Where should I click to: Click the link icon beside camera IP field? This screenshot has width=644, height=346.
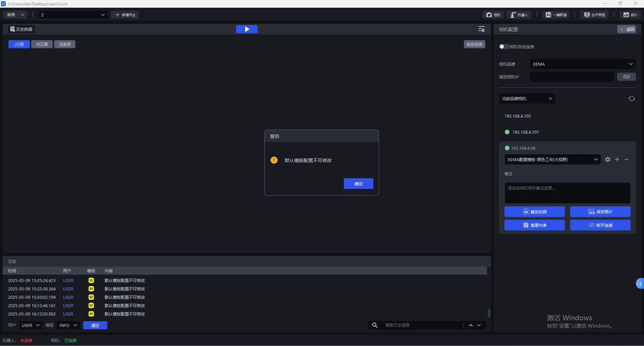click(626, 77)
